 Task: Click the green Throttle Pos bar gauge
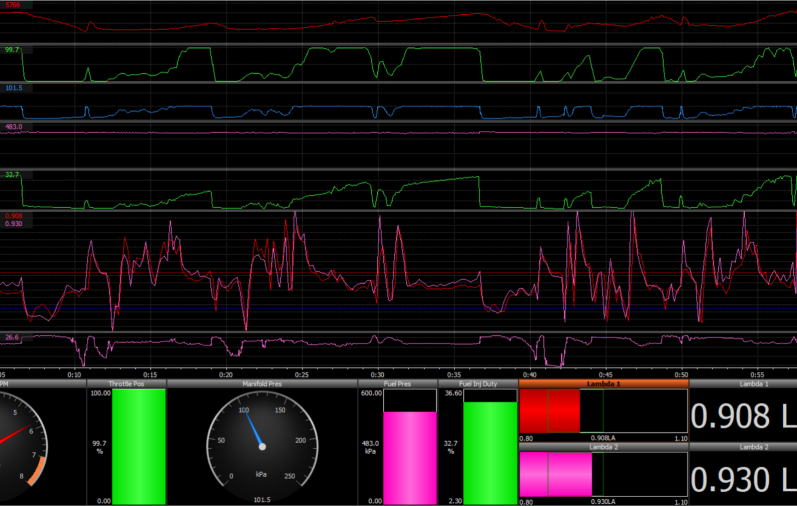click(139, 446)
